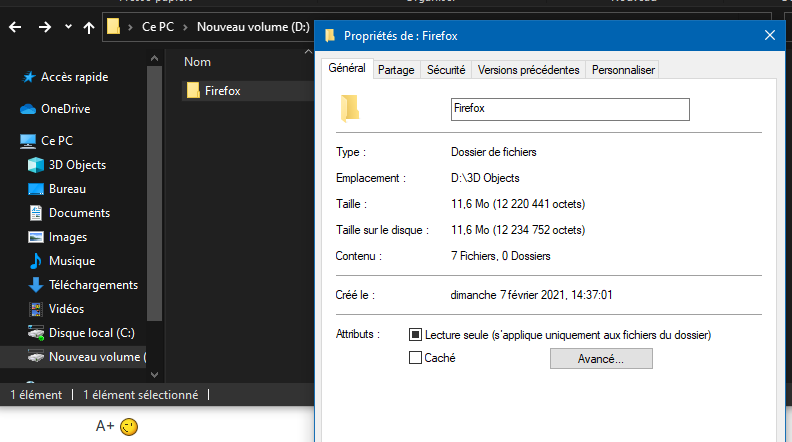Open the Avancé... attributes button

coord(601,359)
